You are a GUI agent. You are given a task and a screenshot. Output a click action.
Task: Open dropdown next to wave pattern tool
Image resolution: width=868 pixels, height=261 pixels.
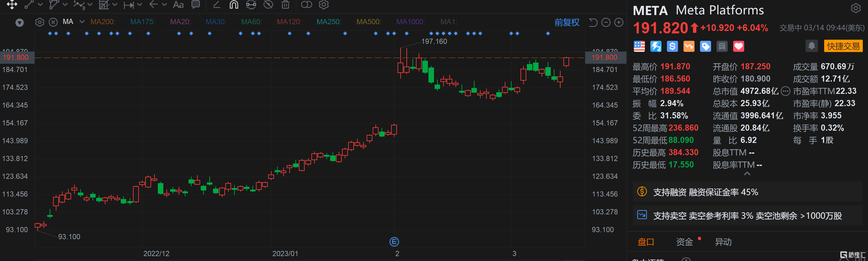89,4
